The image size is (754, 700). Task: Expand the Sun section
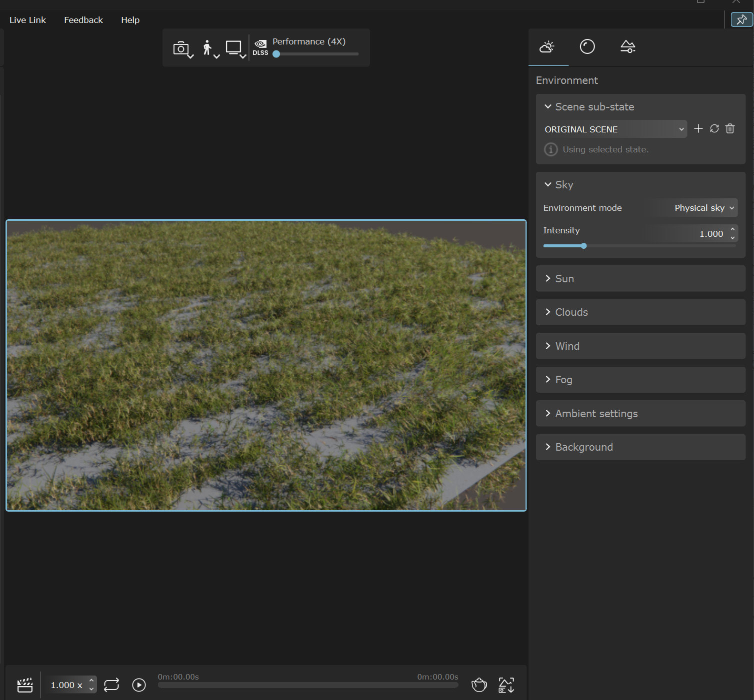640,279
